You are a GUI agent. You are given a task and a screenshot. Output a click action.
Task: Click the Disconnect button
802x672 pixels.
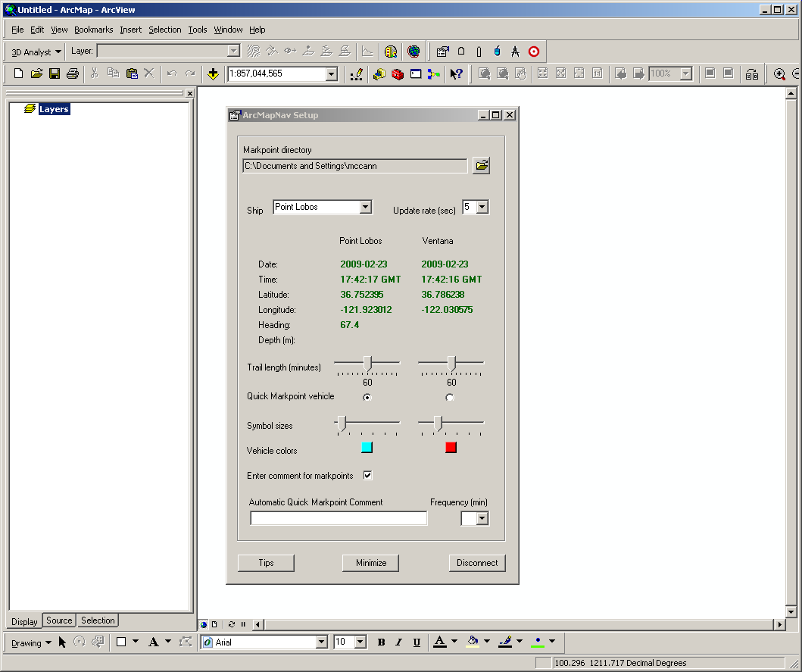tap(477, 562)
